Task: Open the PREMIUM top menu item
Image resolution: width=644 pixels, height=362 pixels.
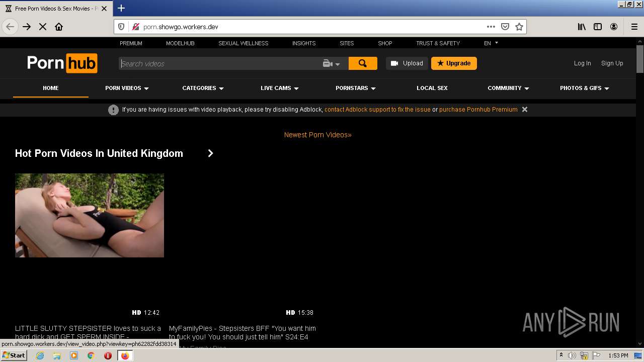Action: (x=131, y=43)
